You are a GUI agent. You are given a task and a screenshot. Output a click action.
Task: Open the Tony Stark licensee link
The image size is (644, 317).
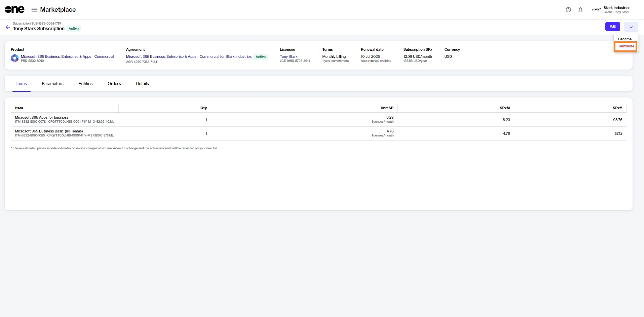(289, 56)
